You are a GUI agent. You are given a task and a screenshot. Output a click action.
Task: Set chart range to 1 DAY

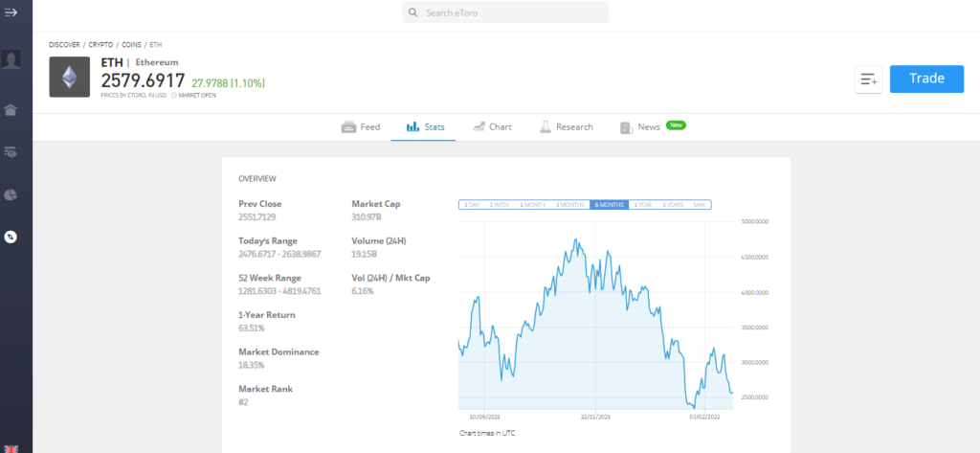[471, 205]
